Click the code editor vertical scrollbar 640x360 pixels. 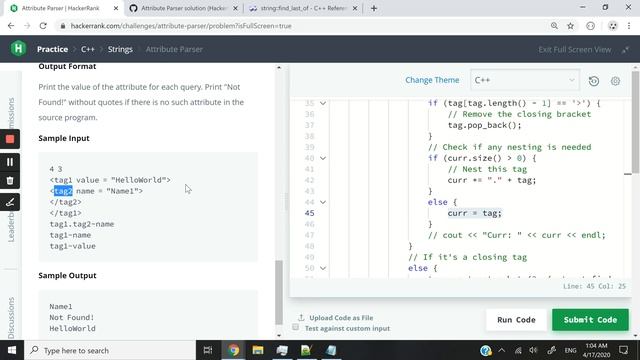point(635,122)
